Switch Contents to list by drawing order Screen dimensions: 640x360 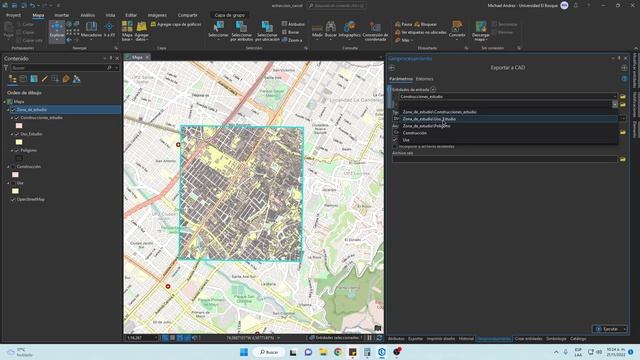click(13, 79)
